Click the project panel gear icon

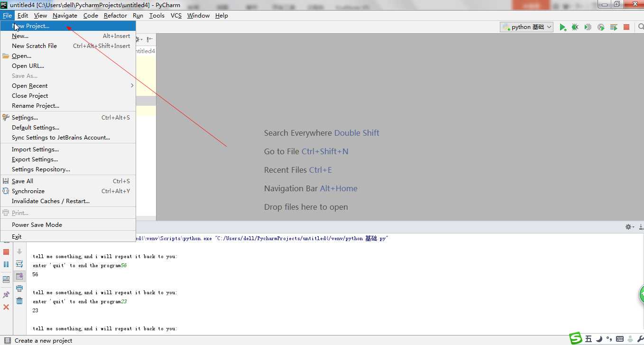click(140, 39)
